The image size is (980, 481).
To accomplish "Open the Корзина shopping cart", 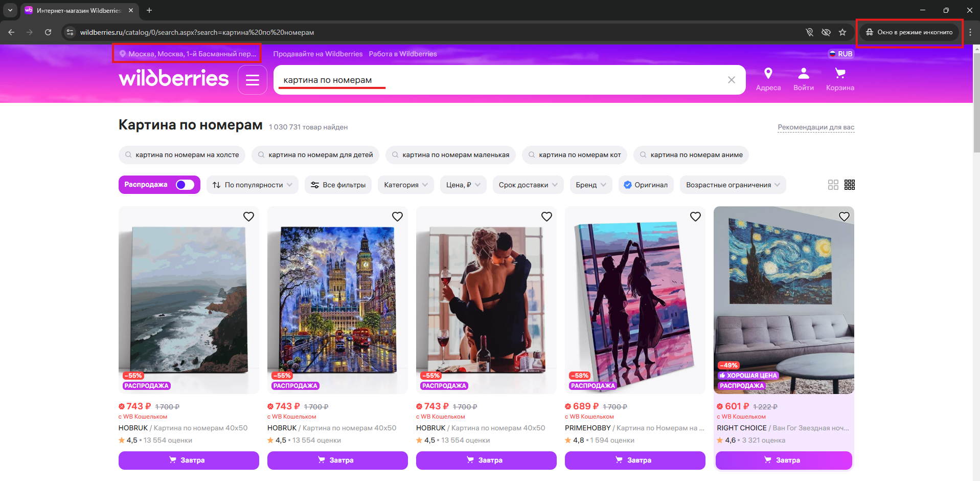I will pyautogui.click(x=840, y=79).
